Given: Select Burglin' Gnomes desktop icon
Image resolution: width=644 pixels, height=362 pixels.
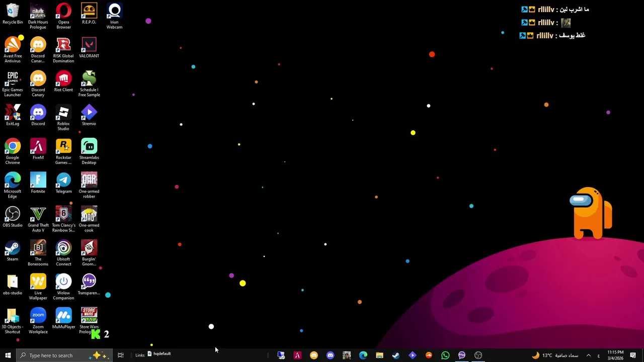Looking at the screenshot, I should [x=89, y=253].
